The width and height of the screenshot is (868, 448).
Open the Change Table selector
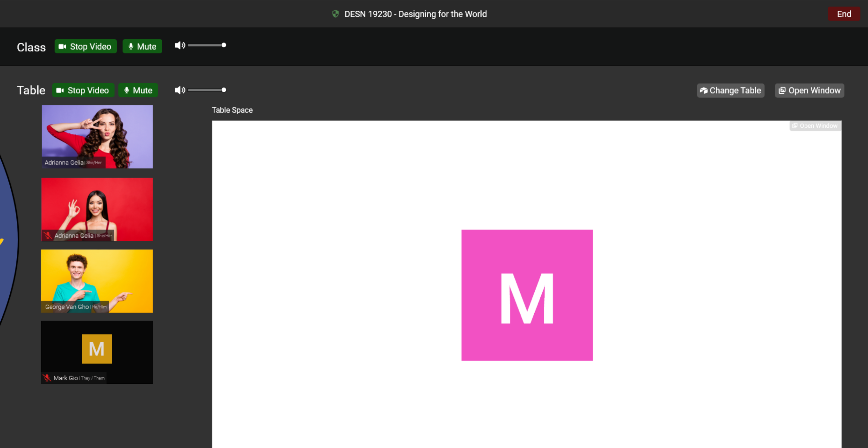coord(730,90)
